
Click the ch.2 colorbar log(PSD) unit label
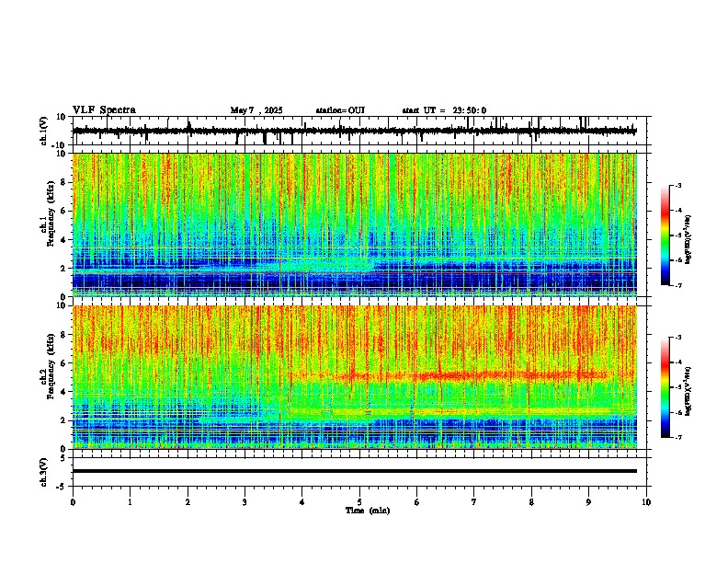(x=688, y=391)
